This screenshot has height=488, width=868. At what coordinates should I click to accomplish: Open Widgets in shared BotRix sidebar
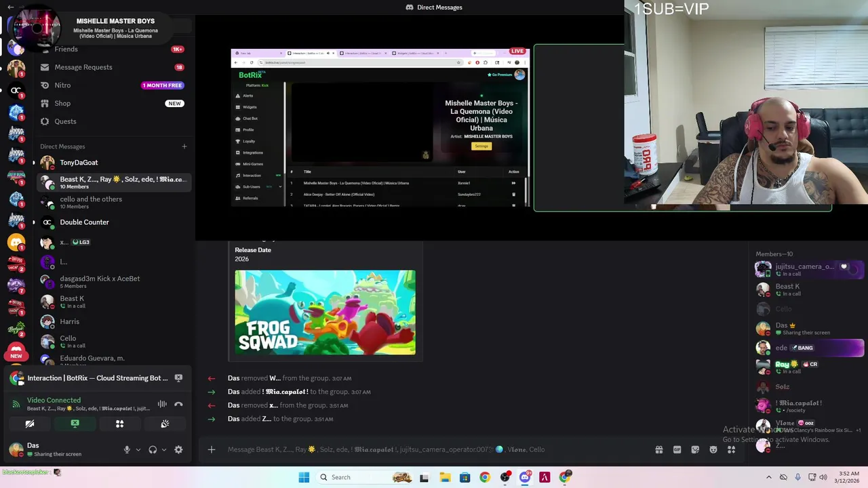pos(250,107)
